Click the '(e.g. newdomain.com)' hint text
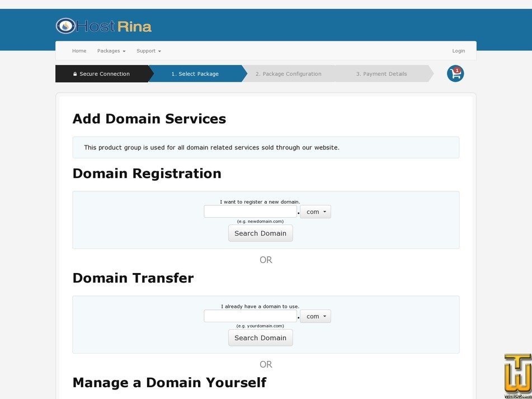 pyautogui.click(x=260, y=221)
